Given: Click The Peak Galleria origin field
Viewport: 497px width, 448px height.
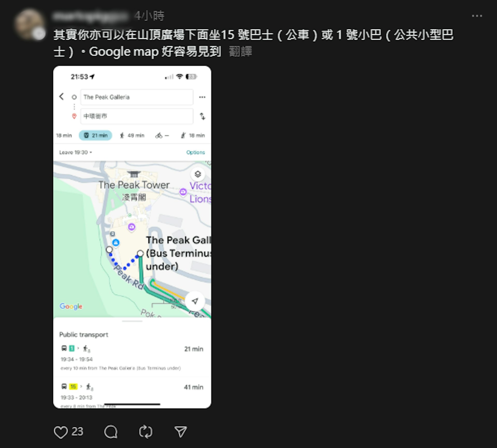Looking at the screenshot, I should click(x=137, y=97).
